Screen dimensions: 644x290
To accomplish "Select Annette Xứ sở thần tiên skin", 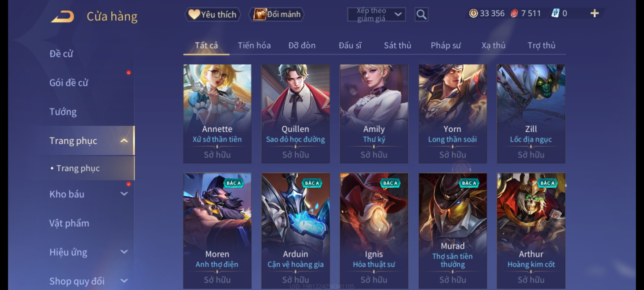I will pyautogui.click(x=217, y=114).
